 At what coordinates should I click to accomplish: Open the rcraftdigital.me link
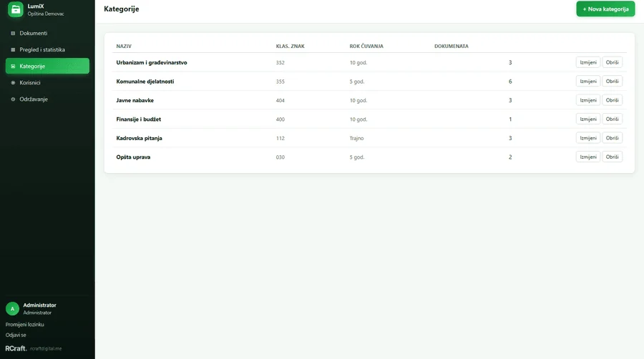click(x=46, y=349)
